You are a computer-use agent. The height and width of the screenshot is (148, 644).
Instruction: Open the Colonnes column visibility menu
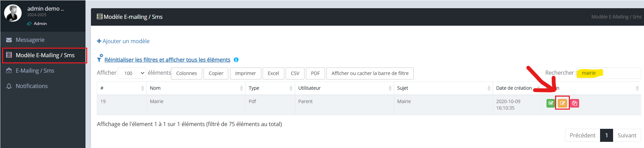click(186, 73)
